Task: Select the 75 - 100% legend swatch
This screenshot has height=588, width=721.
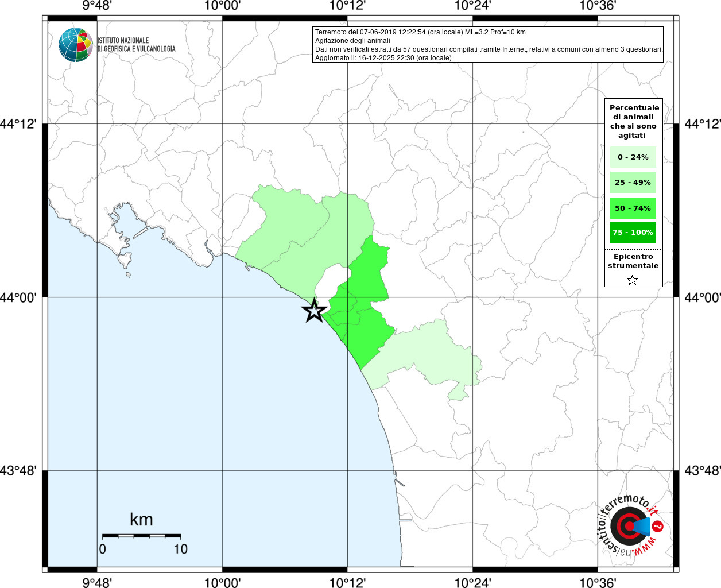Action: pos(633,233)
